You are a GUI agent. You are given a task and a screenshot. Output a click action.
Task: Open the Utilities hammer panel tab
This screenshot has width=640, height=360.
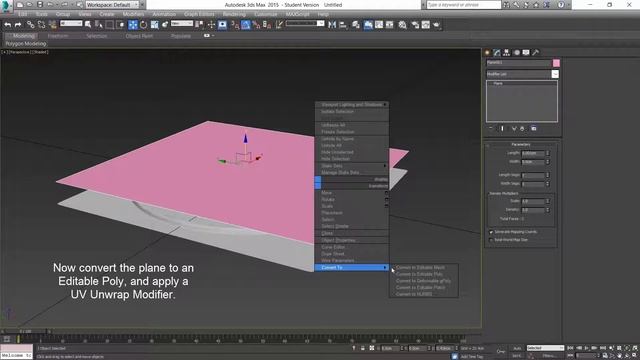tap(536, 53)
